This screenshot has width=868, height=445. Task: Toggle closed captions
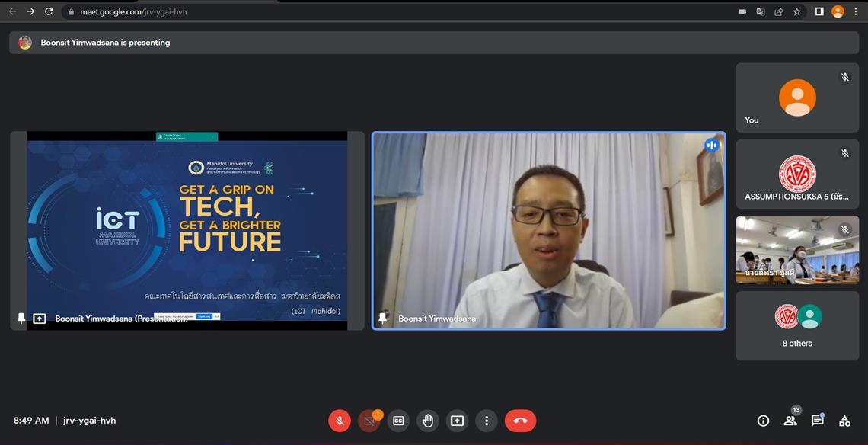(x=398, y=421)
